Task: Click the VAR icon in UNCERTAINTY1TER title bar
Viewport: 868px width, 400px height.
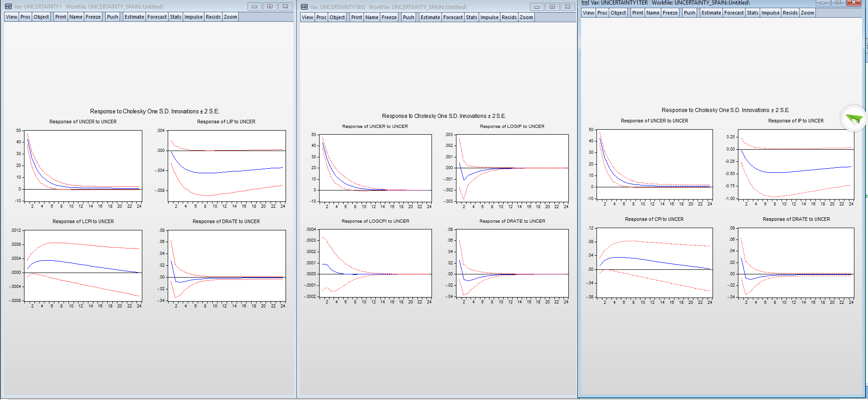Action: [585, 3]
